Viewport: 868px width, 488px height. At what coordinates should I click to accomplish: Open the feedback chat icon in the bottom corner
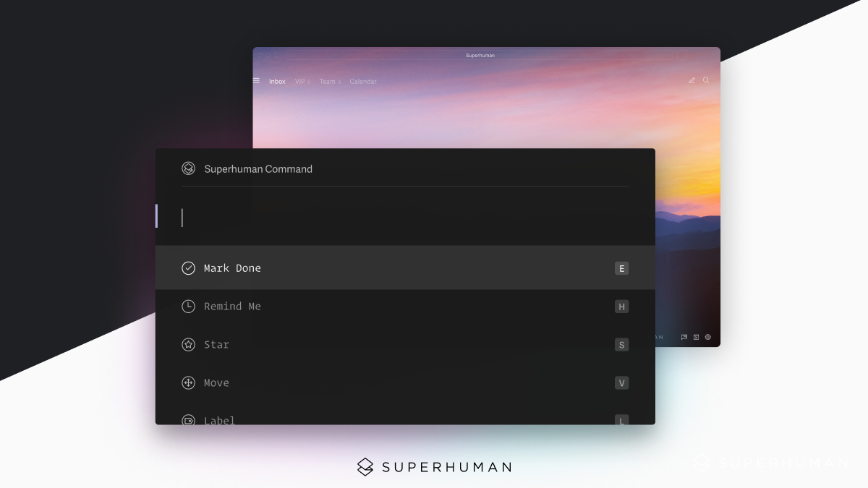point(684,337)
